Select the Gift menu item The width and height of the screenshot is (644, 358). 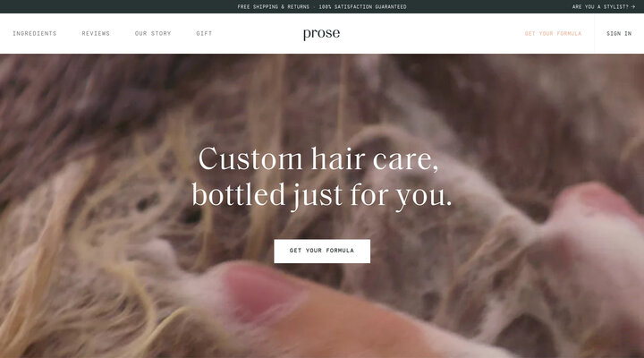(204, 33)
